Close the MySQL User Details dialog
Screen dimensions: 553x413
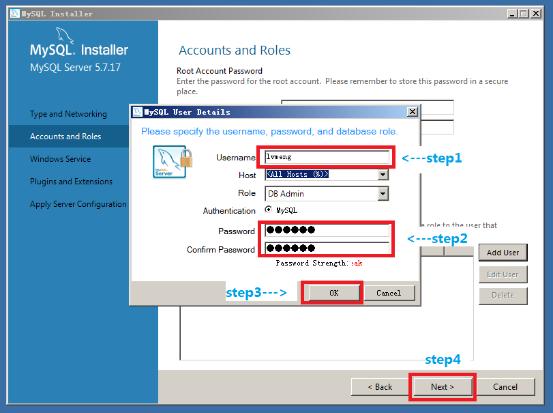(x=412, y=112)
